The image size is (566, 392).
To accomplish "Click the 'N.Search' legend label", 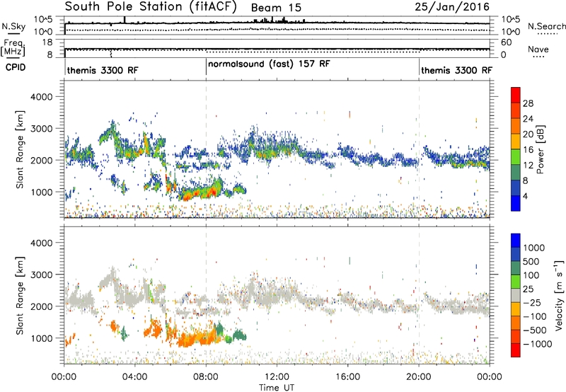I will coord(546,26).
